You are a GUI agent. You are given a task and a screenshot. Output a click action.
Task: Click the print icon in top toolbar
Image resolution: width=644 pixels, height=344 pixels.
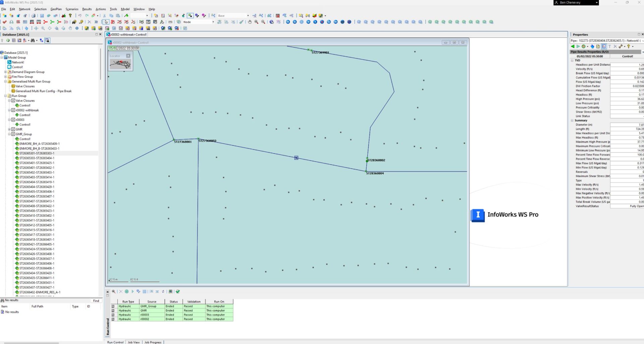click(x=33, y=16)
